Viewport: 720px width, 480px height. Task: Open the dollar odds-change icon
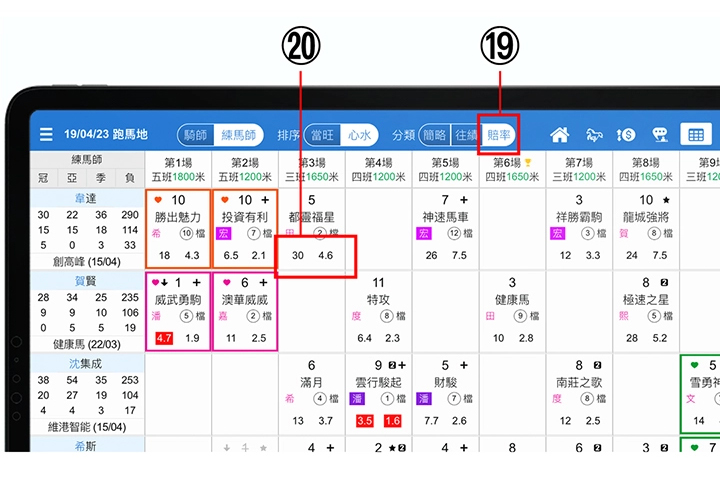click(626, 135)
